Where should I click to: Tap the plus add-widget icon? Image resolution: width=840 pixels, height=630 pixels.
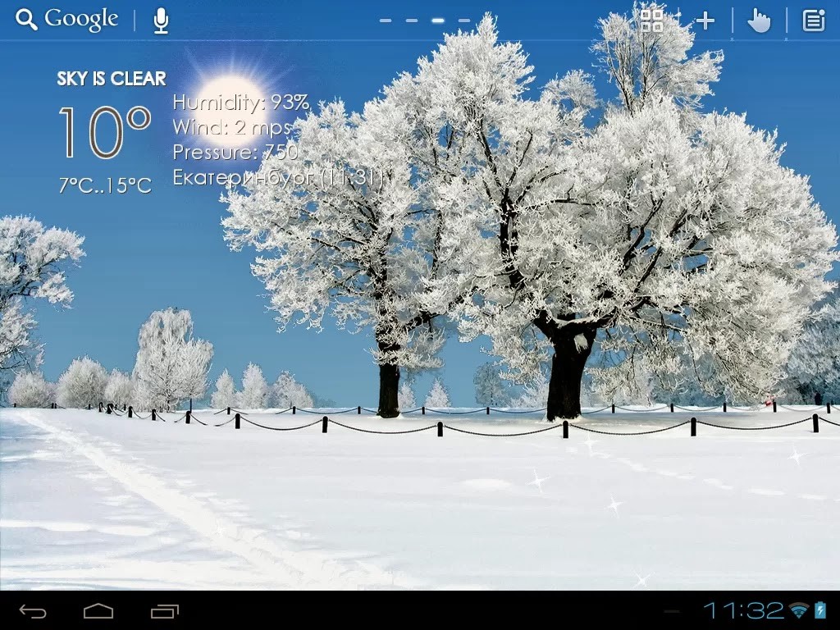(705, 21)
